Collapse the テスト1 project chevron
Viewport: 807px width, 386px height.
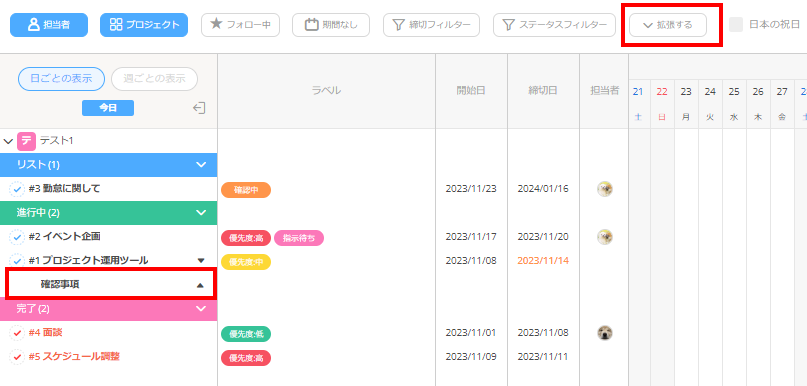(8, 141)
